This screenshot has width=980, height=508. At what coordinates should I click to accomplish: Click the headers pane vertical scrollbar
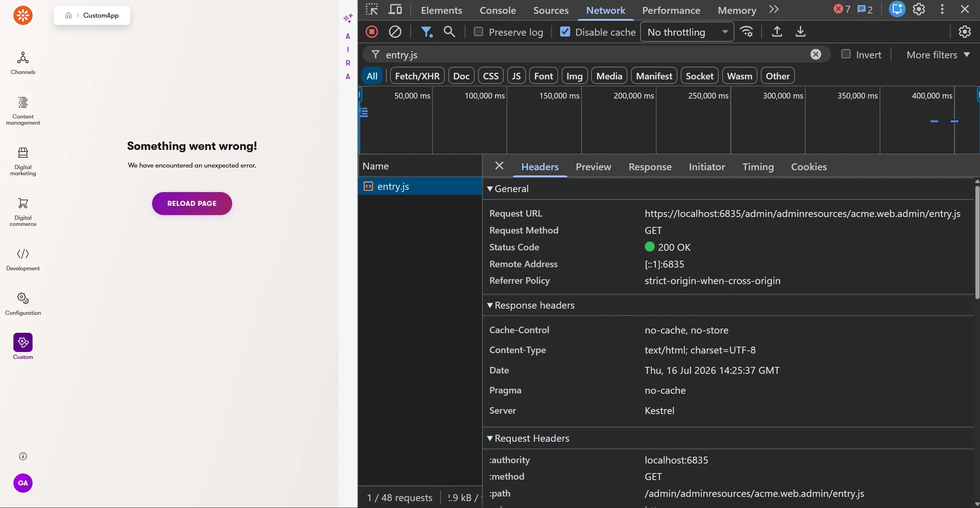pyautogui.click(x=977, y=242)
